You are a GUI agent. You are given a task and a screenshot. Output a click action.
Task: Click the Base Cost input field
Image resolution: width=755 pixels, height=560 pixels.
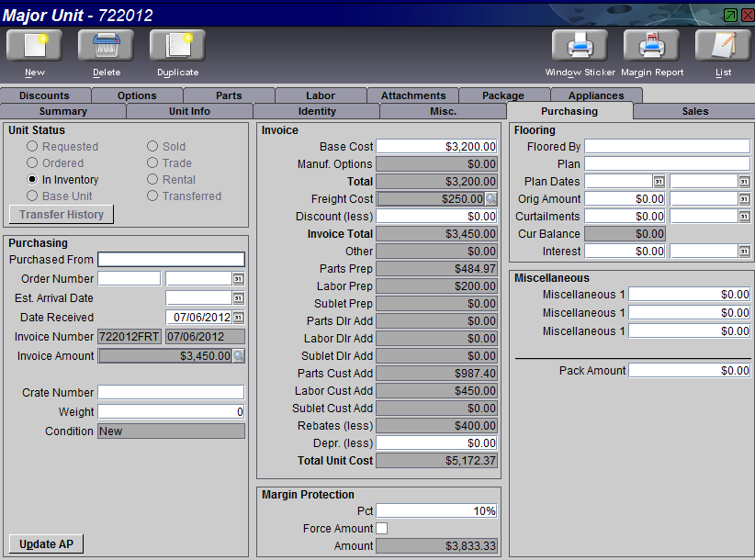436,147
